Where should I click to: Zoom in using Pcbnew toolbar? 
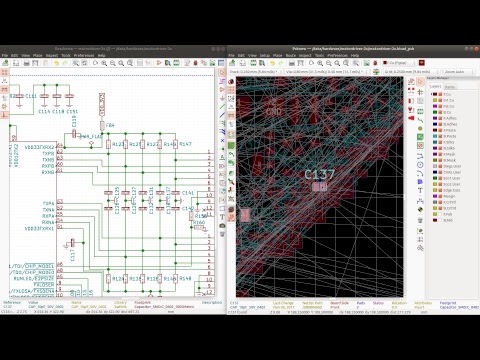320,63
